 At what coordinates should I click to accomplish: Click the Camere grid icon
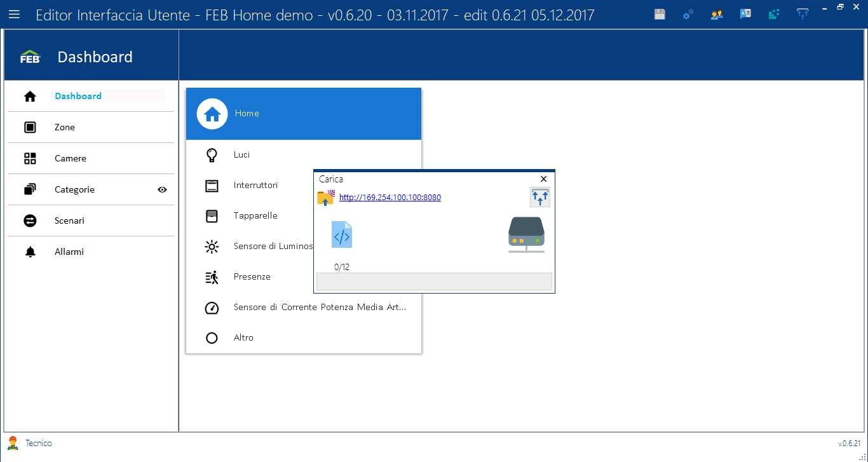[30, 159]
